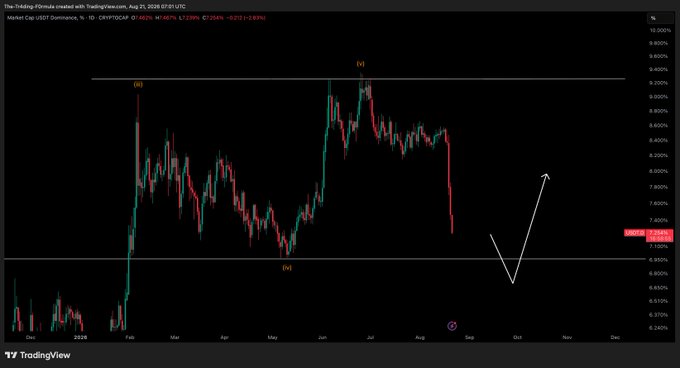Screen dimensions: 680x368
Task: Click the Feb label on time axis
Action: (x=130, y=337)
